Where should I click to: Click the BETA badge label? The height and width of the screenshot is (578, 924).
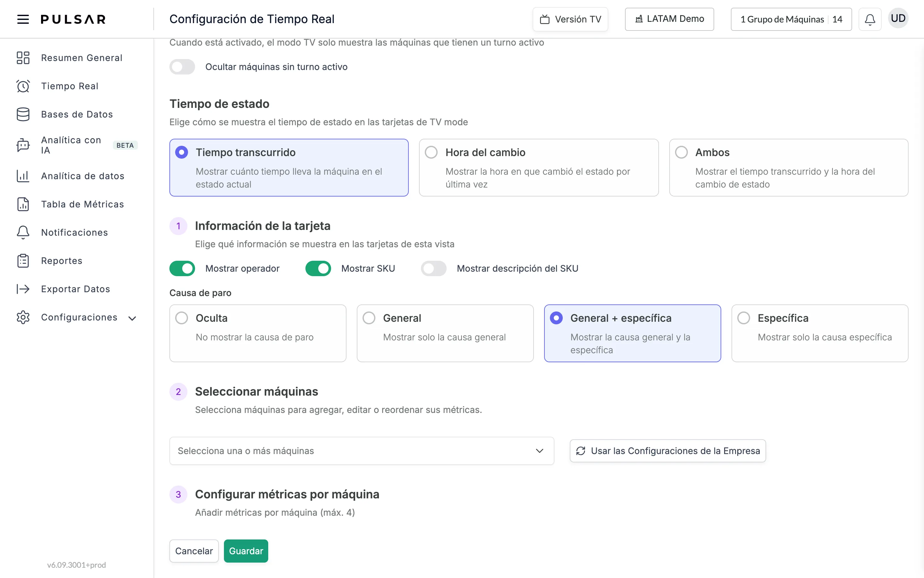(125, 145)
